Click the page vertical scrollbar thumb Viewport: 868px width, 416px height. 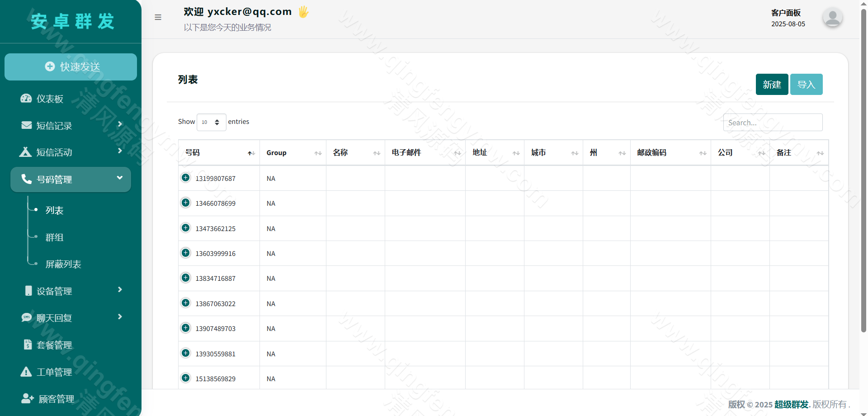point(863,170)
